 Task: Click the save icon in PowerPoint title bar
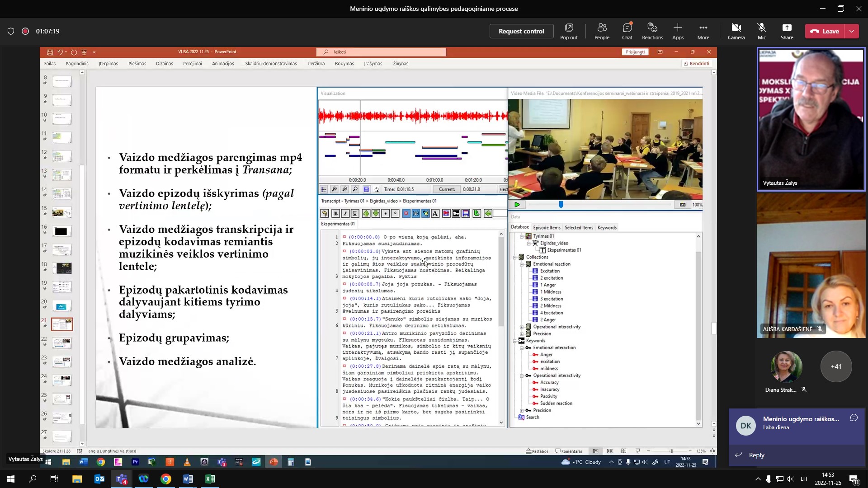pyautogui.click(x=50, y=52)
